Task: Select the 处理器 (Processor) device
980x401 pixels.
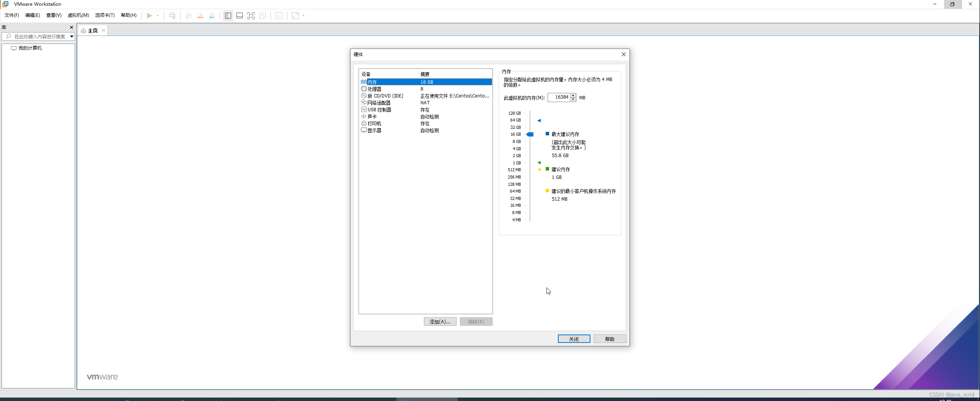Action: click(374, 89)
